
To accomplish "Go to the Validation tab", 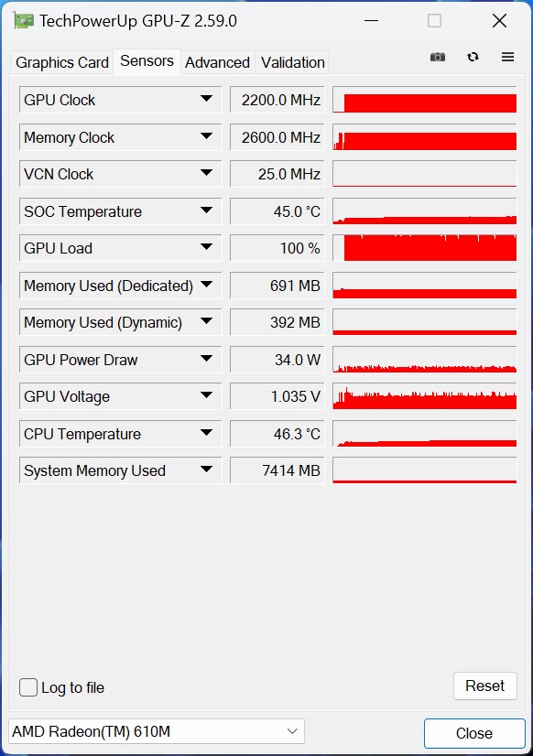I will [x=292, y=62].
